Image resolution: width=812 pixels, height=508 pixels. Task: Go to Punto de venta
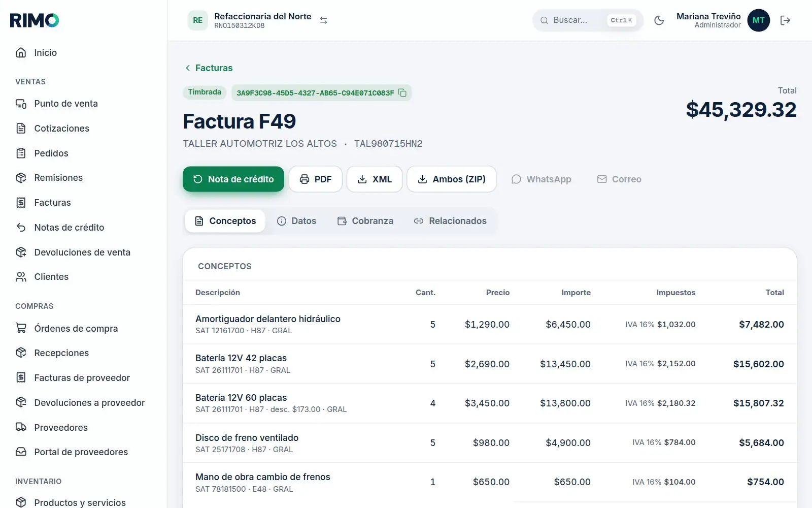coord(83,104)
